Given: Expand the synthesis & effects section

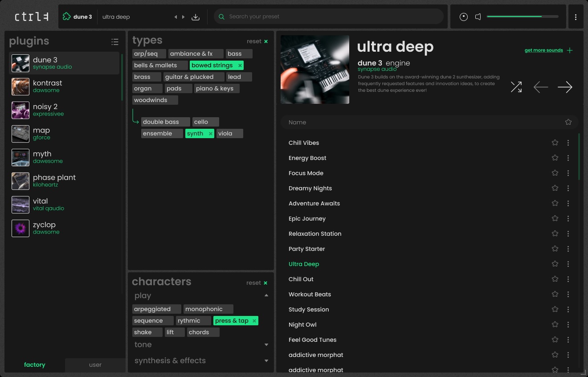Looking at the screenshot, I should click(x=266, y=361).
